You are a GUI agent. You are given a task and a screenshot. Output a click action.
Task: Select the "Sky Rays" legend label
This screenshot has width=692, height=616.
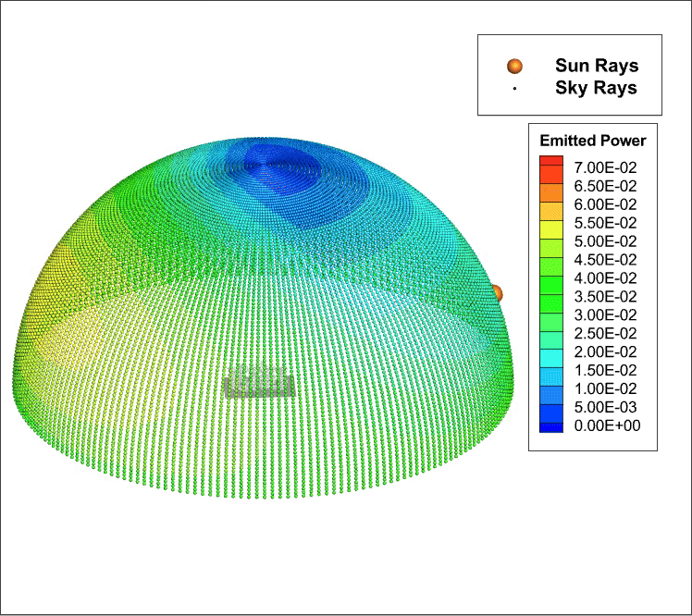click(596, 89)
